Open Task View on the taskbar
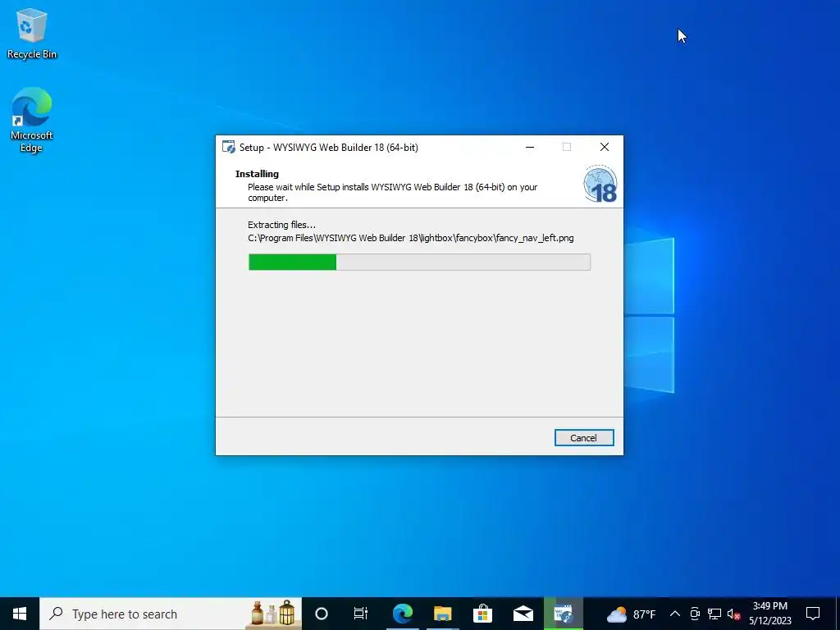The width and height of the screenshot is (840, 630). tap(361, 614)
